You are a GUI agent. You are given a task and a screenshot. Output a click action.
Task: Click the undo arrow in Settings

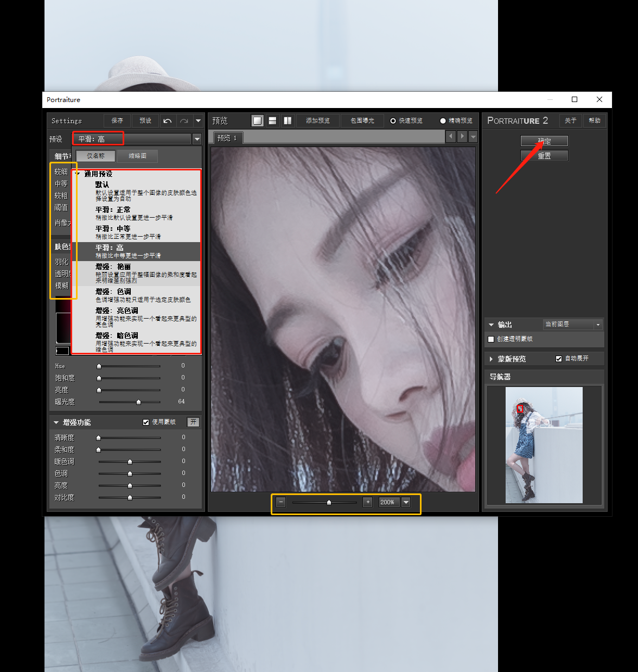point(168,121)
